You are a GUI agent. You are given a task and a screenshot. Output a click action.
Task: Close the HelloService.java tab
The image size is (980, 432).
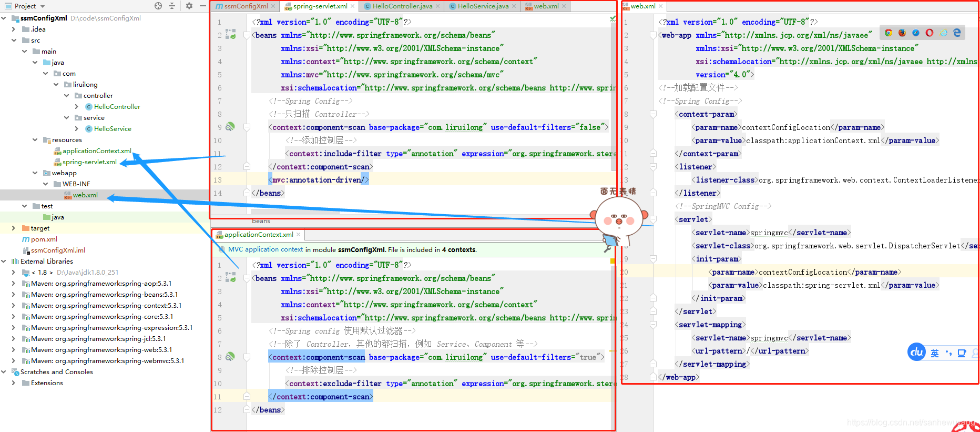tap(514, 6)
